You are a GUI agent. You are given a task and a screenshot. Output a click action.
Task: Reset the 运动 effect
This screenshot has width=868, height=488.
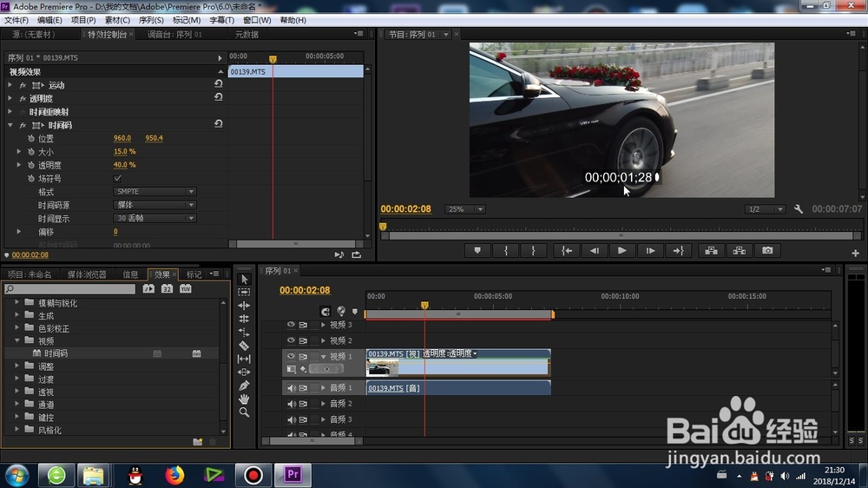(218, 83)
